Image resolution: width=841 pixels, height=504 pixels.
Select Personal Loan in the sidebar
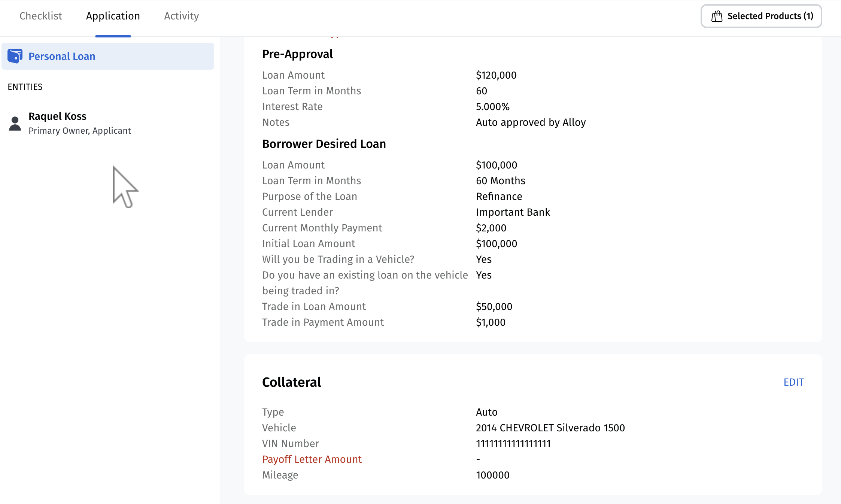point(62,56)
